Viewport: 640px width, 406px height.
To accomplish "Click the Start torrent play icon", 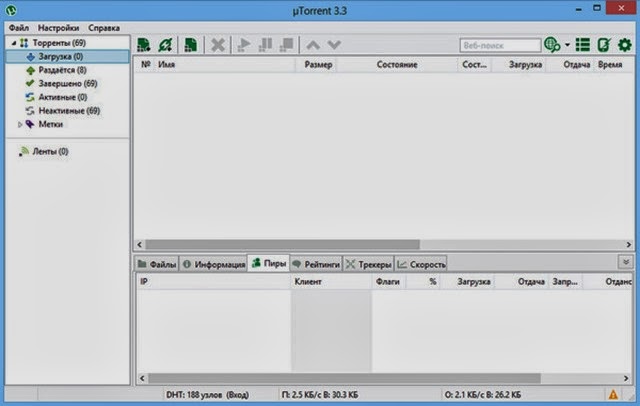I will pos(244,45).
